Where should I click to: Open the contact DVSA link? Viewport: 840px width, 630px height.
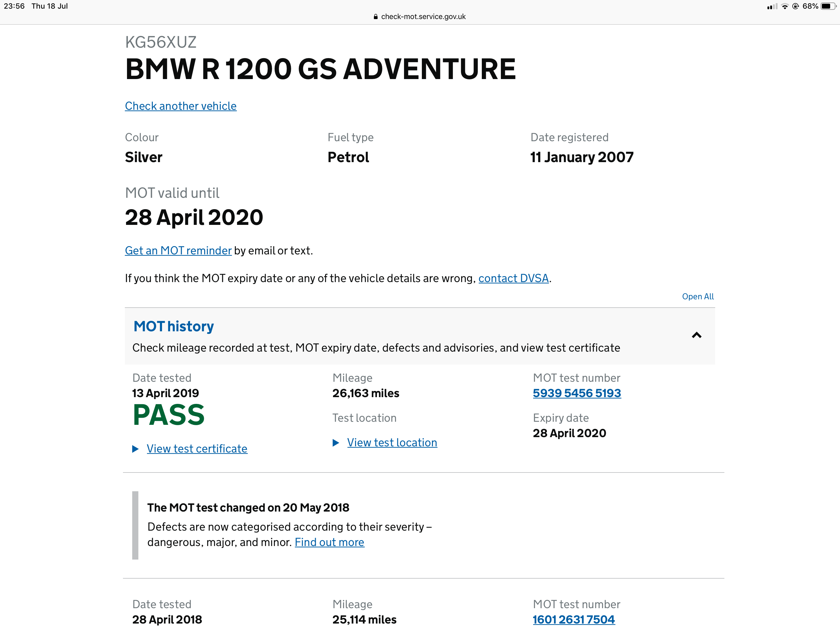tap(513, 278)
